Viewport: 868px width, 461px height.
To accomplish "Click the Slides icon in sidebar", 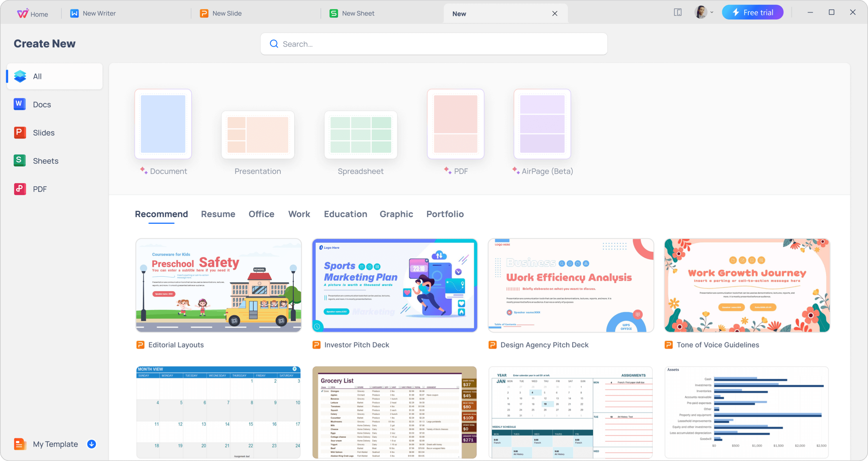I will [19, 133].
